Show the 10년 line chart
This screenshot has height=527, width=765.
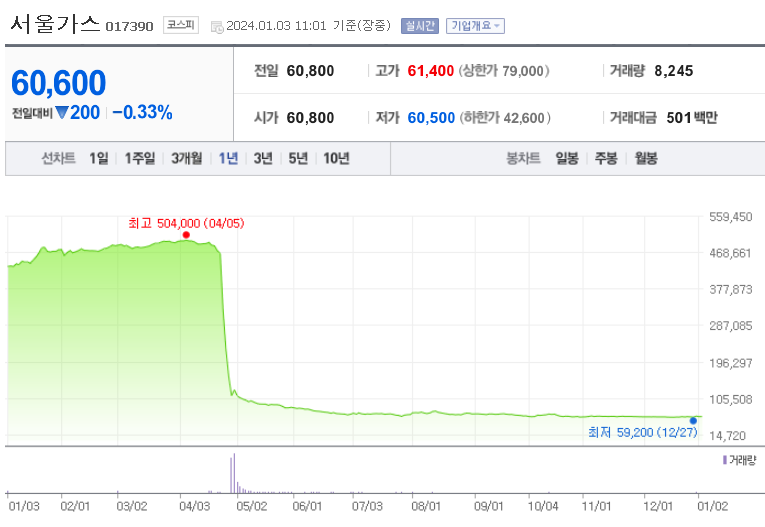(x=336, y=158)
